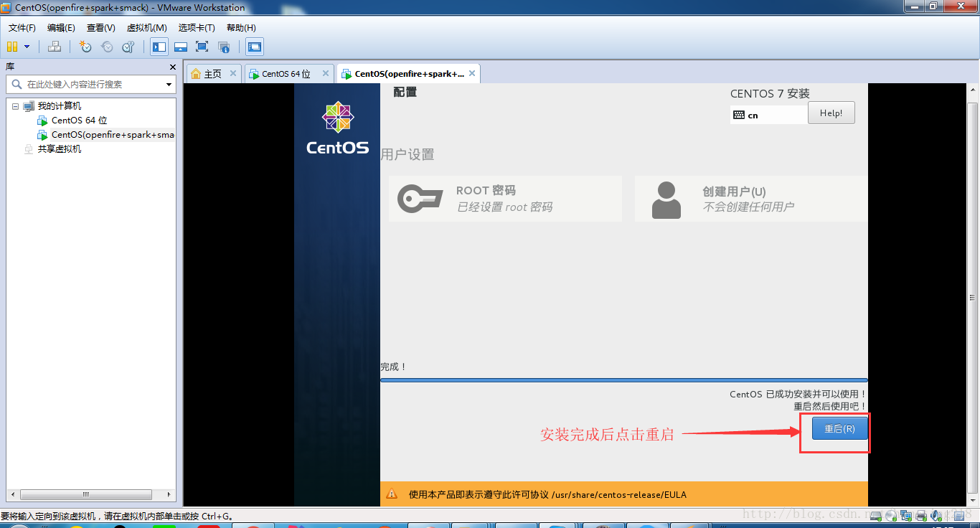Select 我的计算机 in the library tree
The image size is (980, 528).
[x=60, y=106]
